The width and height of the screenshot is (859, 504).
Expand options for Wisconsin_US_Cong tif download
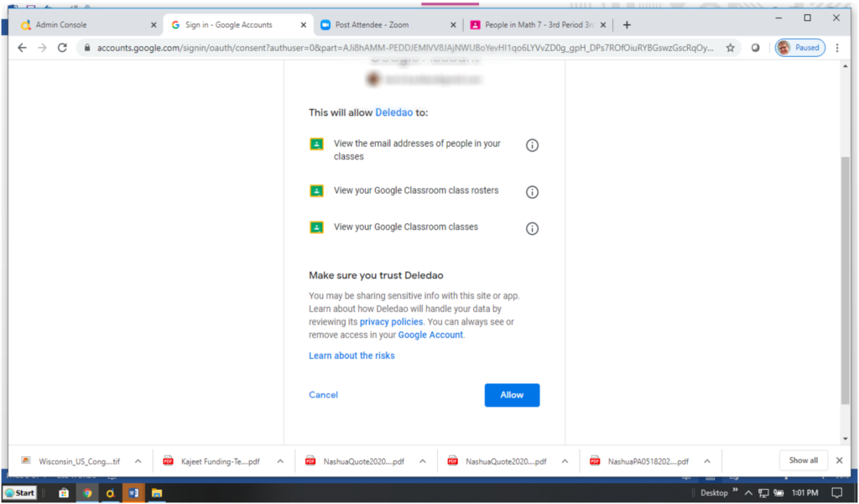tap(138, 461)
